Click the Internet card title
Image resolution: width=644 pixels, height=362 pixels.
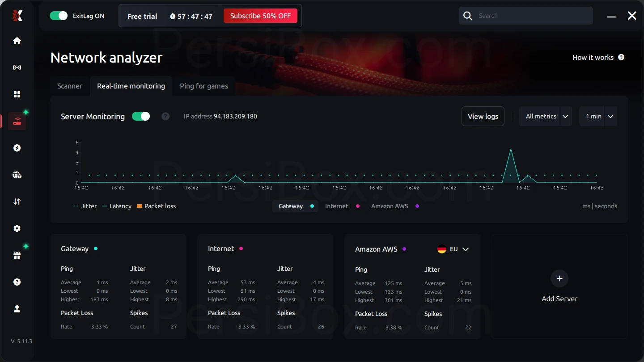tap(221, 249)
